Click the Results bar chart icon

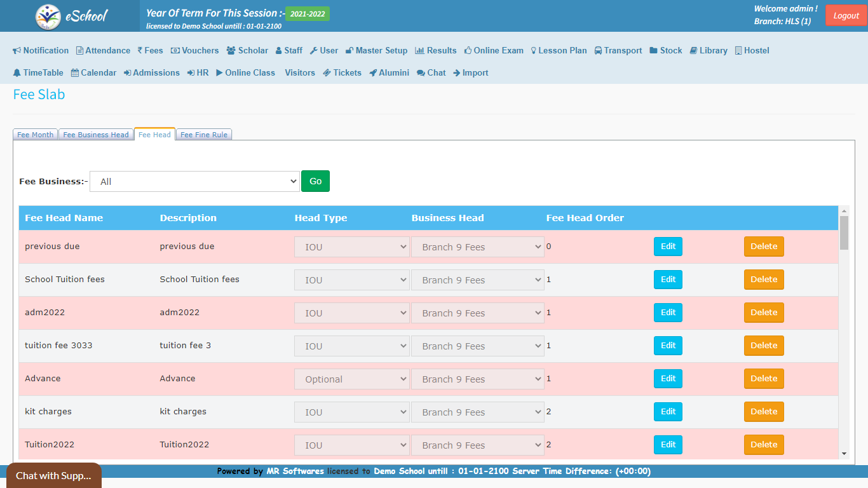[x=419, y=51]
